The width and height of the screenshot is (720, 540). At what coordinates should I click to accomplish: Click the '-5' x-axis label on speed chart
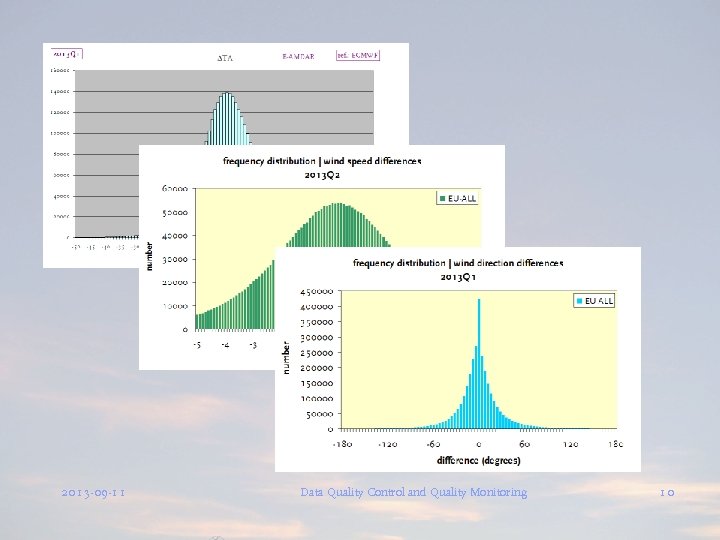tap(197, 345)
